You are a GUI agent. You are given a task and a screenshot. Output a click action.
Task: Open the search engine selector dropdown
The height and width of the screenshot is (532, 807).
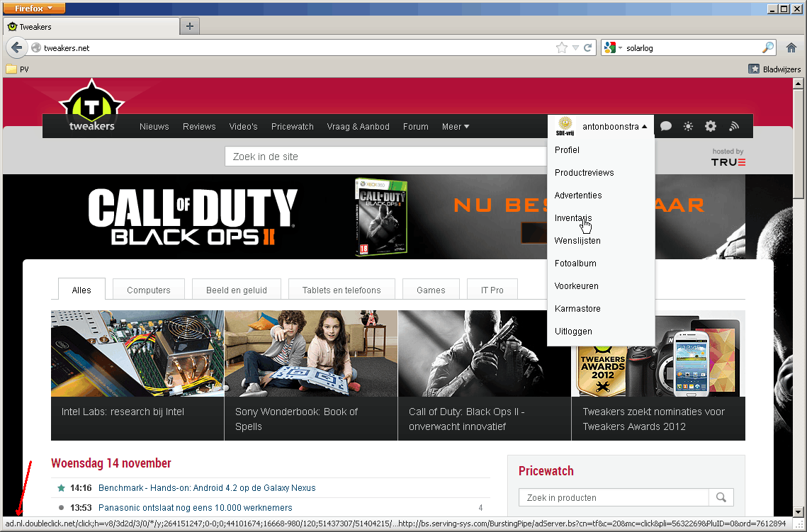[613, 48]
